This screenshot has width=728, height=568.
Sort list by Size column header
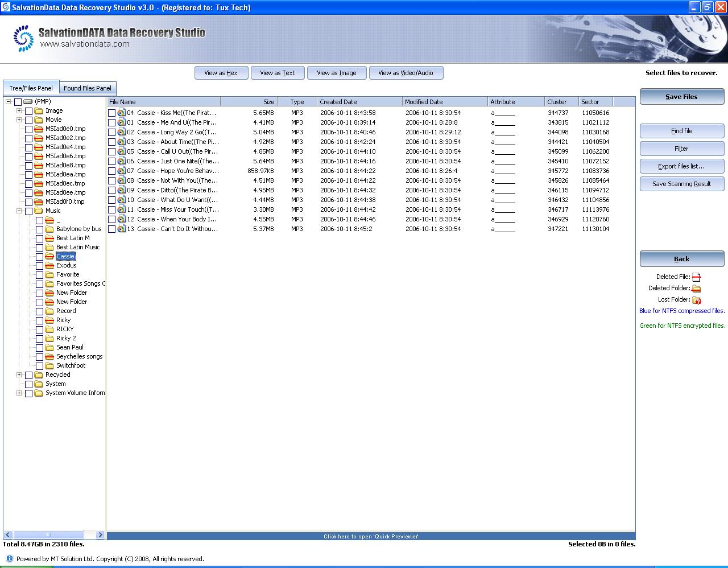pos(249,102)
